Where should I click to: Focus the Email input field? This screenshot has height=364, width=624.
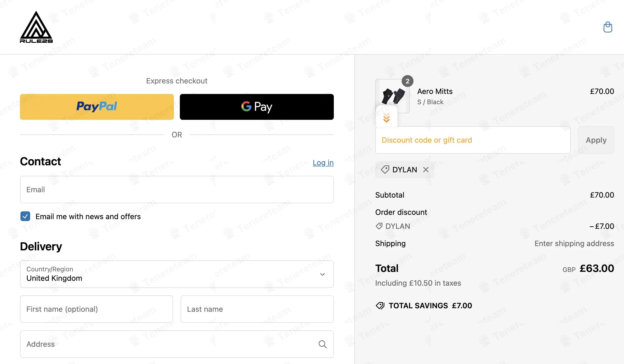coord(177,190)
